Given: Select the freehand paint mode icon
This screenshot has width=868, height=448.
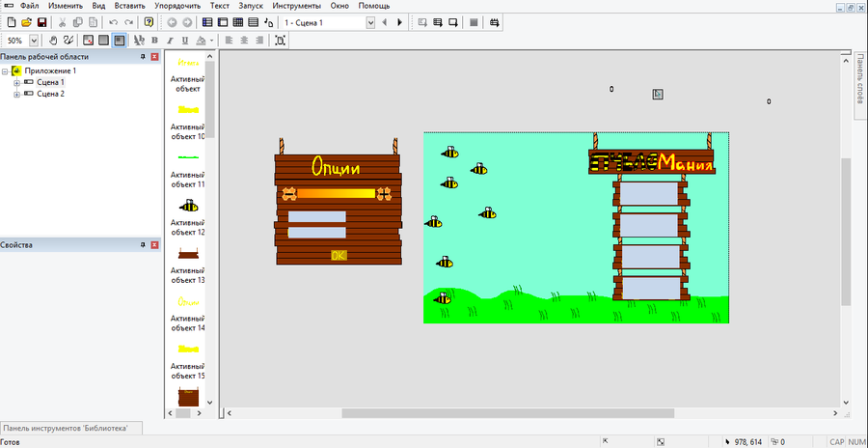Looking at the screenshot, I should coord(68,40).
